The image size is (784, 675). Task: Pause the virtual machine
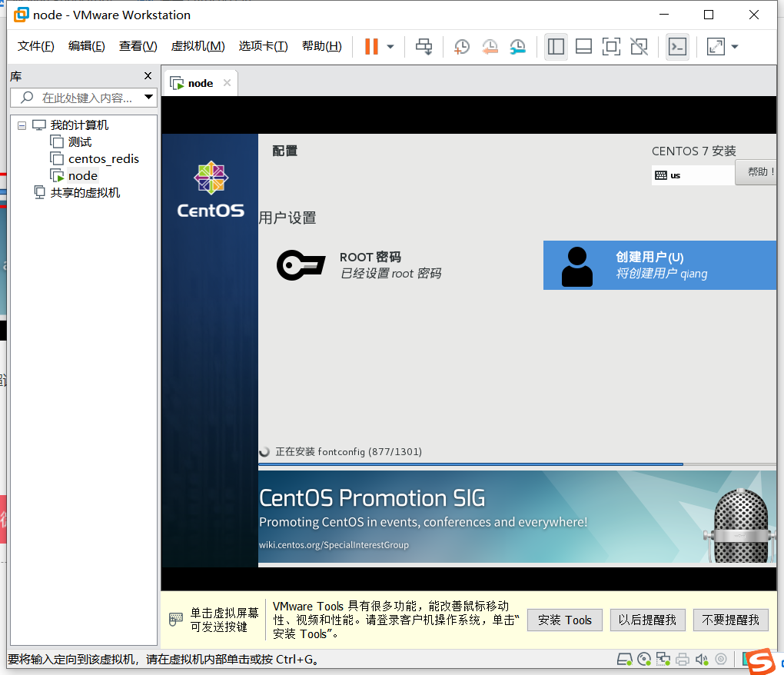[x=371, y=46]
